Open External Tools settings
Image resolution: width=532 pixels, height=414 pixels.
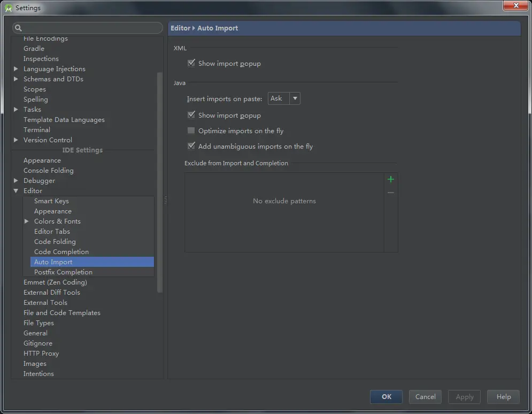coord(45,303)
